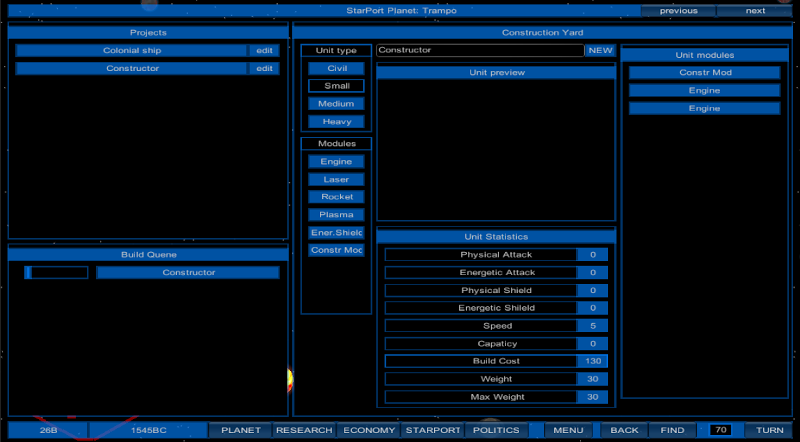Click the turn counter showing 70
The width and height of the screenshot is (800, 442).
coord(720,430)
